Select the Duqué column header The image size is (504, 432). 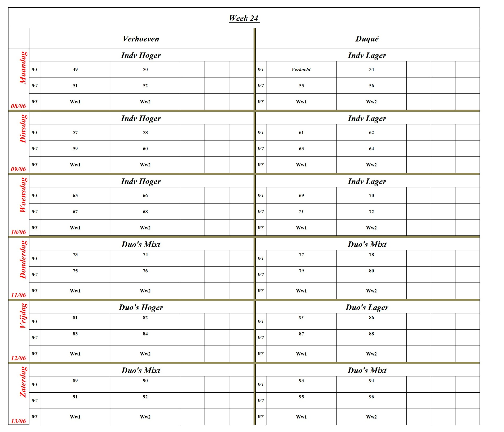[x=367, y=39]
